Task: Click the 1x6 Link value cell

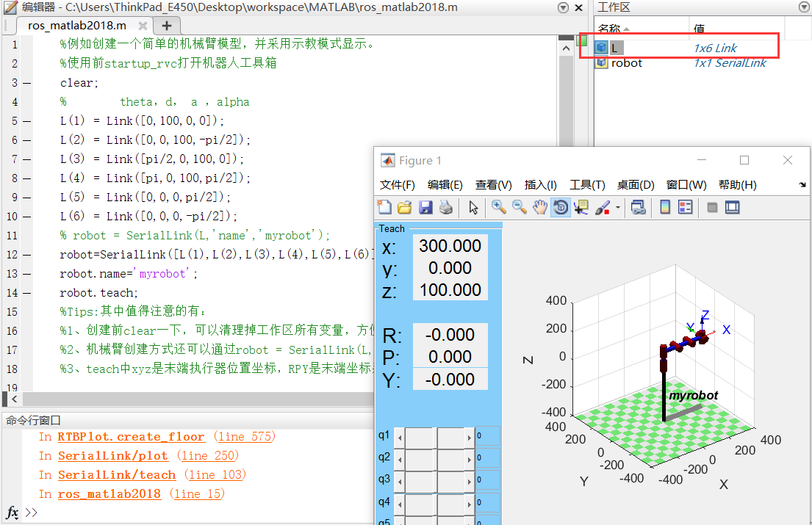Action: [715, 48]
